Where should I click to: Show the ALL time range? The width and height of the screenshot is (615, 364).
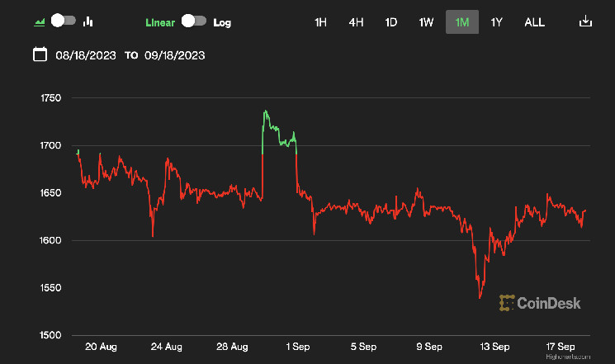pos(534,22)
